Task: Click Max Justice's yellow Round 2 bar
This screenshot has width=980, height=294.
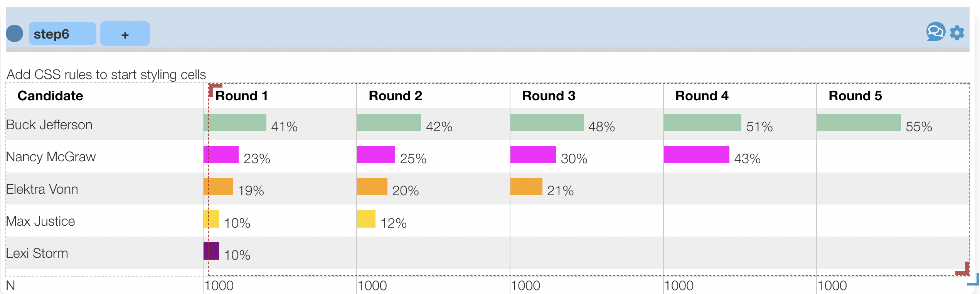Action: coord(366,219)
